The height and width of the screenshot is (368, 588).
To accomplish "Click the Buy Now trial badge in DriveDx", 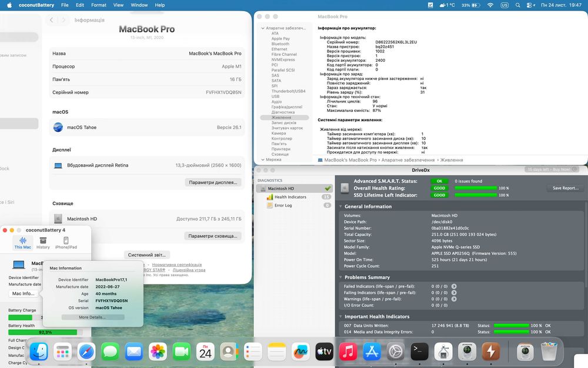I will pyautogui.click(x=552, y=170).
